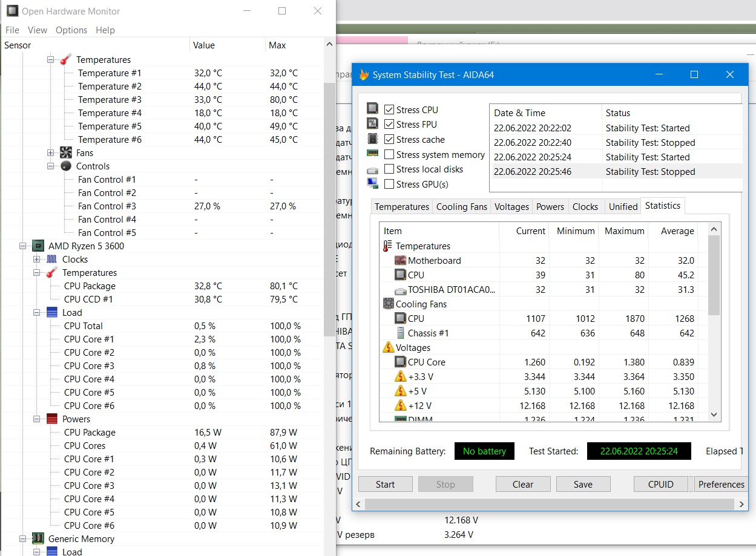The height and width of the screenshot is (556, 756).
Task: Click the Statistics list vertical scrollbar thumb
Action: pos(714,275)
